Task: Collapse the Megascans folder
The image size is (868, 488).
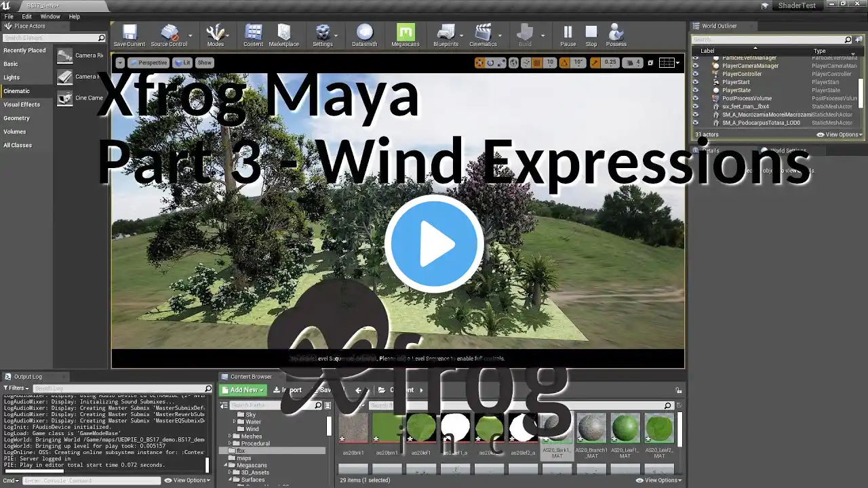Action: [x=224, y=466]
